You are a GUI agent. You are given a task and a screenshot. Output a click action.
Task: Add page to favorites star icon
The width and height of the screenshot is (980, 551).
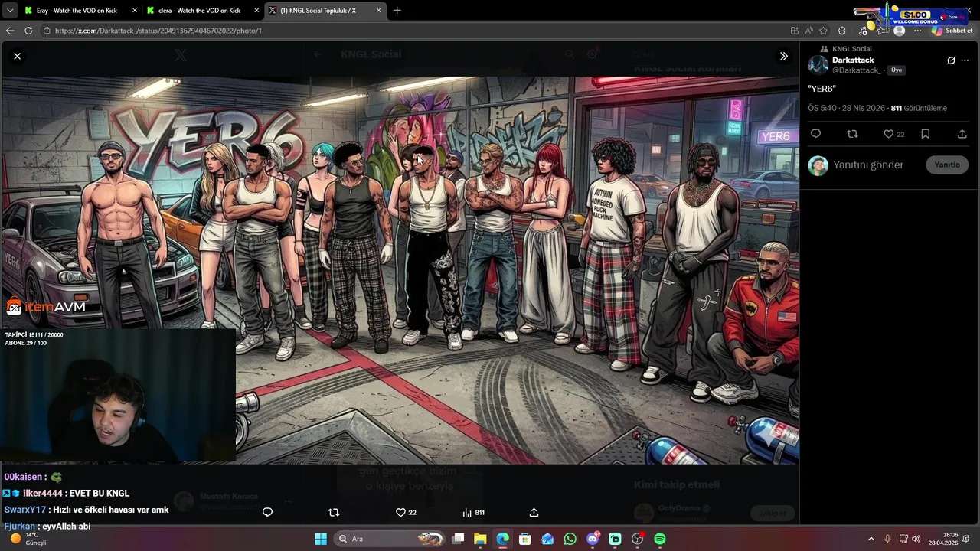(x=823, y=31)
